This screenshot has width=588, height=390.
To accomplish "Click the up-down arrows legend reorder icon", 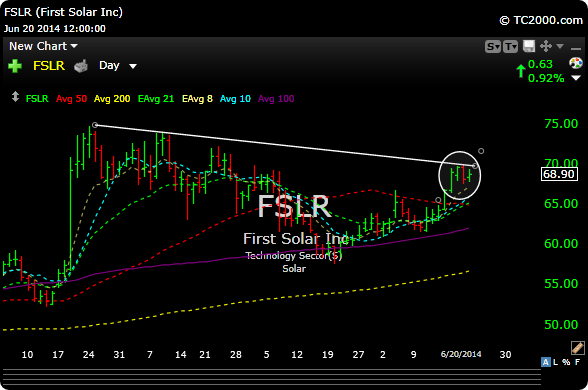I will click(x=15, y=97).
